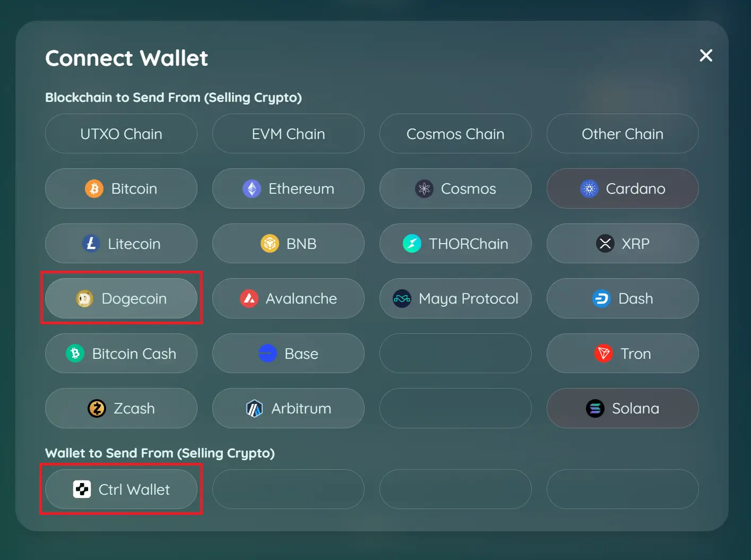Click the Arbitrum logo icon

[254, 408]
